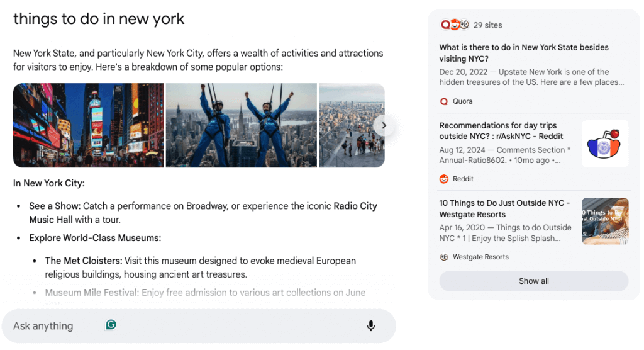Screen dimensions: 644x350
Task: Click the Reddit source icon
Action: coord(444,179)
